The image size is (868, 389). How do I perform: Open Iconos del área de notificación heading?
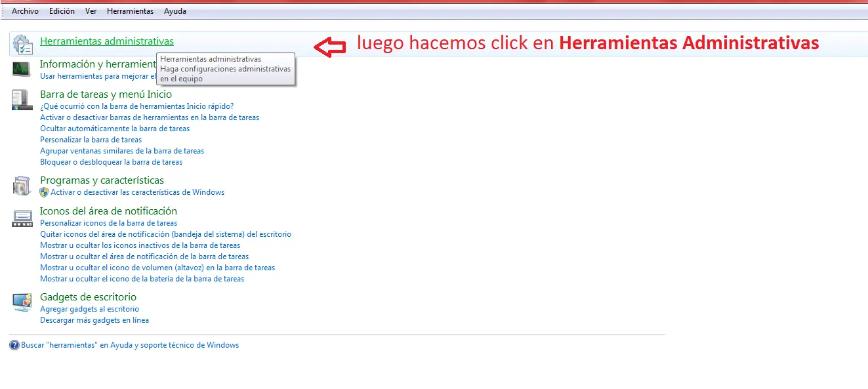pos(109,211)
